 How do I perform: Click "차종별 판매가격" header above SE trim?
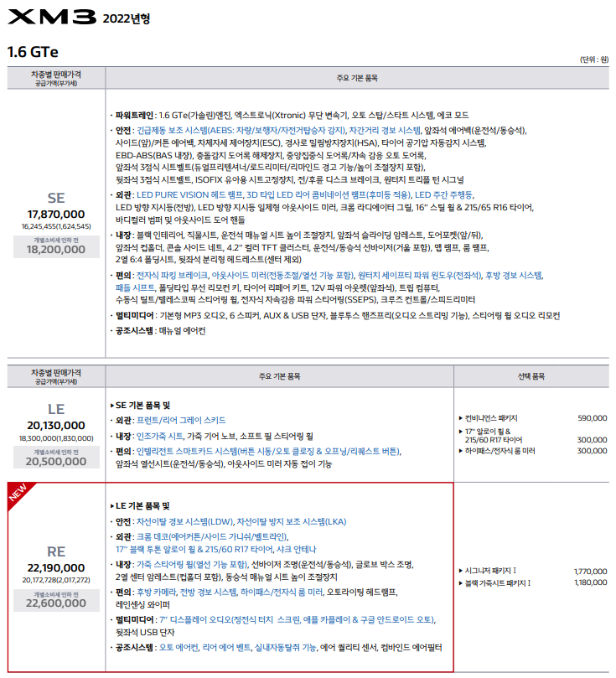(56, 75)
